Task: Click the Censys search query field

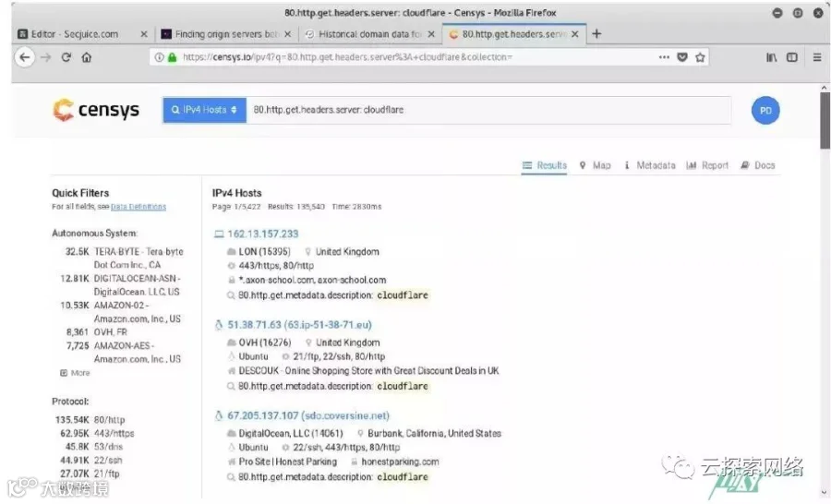Action: click(488, 110)
